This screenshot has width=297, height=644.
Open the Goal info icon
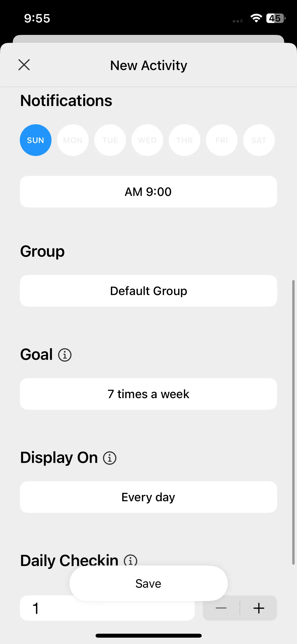(65, 355)
